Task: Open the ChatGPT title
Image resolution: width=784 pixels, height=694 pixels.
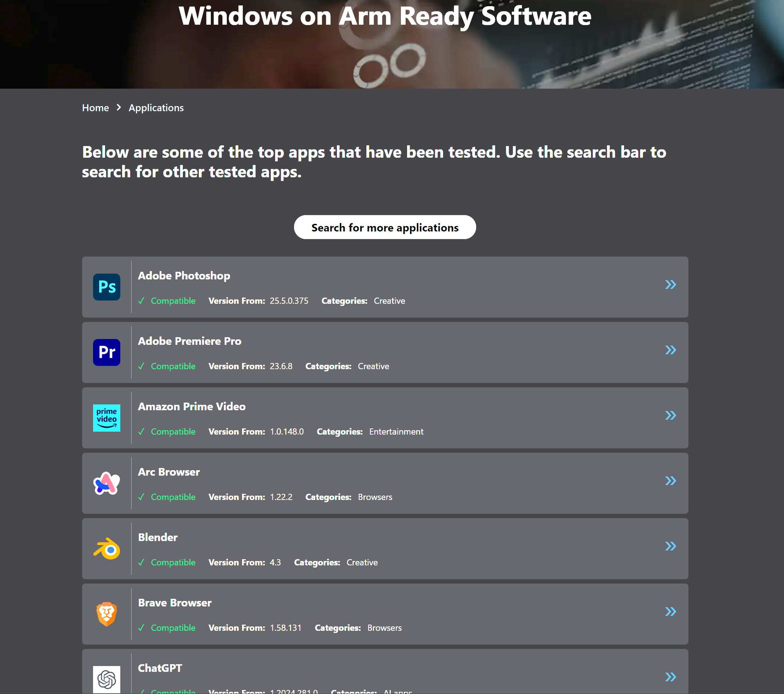Action: point(160,668)
